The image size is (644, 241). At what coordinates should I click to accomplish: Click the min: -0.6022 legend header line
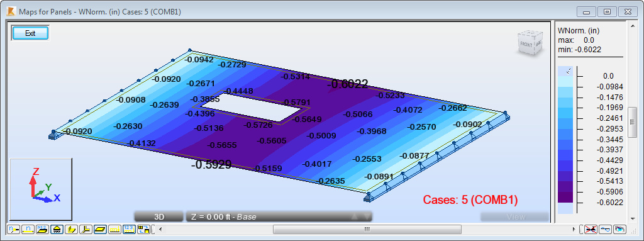[579, 49]
